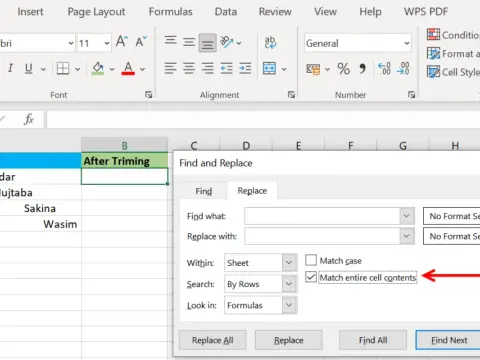480x360 pixels.
Task: Open the Insert ribbon tab
Action: point(30,12)
